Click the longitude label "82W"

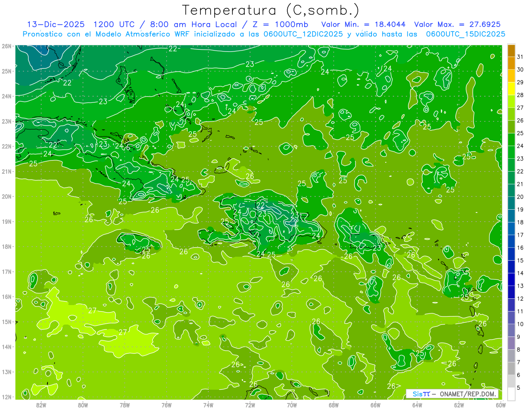tap(41, 405)
